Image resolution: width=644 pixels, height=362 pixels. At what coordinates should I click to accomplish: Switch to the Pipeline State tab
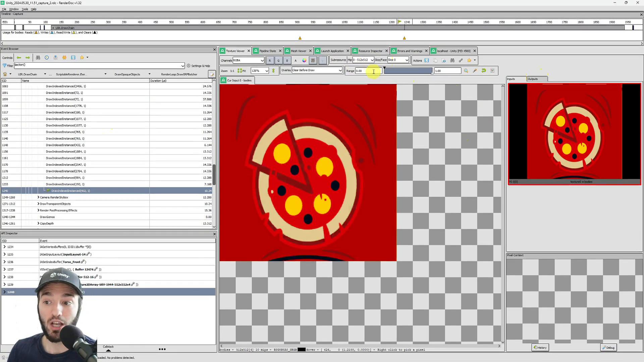[267, 51]
